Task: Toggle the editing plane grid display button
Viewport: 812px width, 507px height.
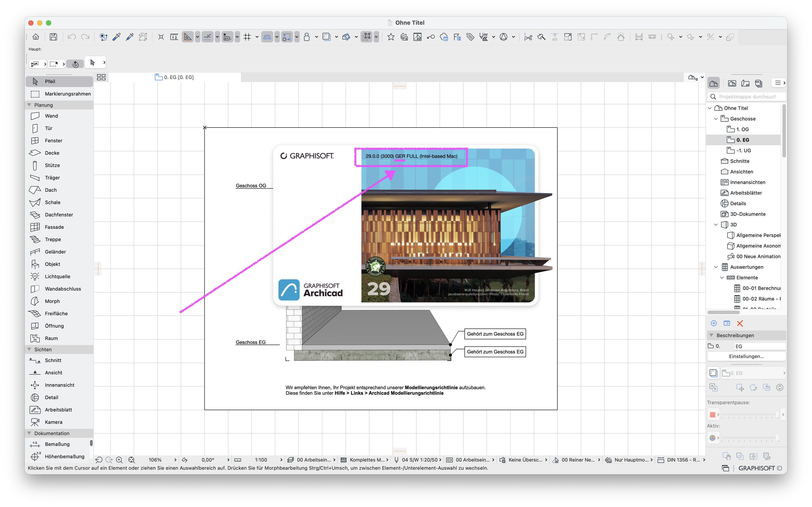Action: pos(267,37)
